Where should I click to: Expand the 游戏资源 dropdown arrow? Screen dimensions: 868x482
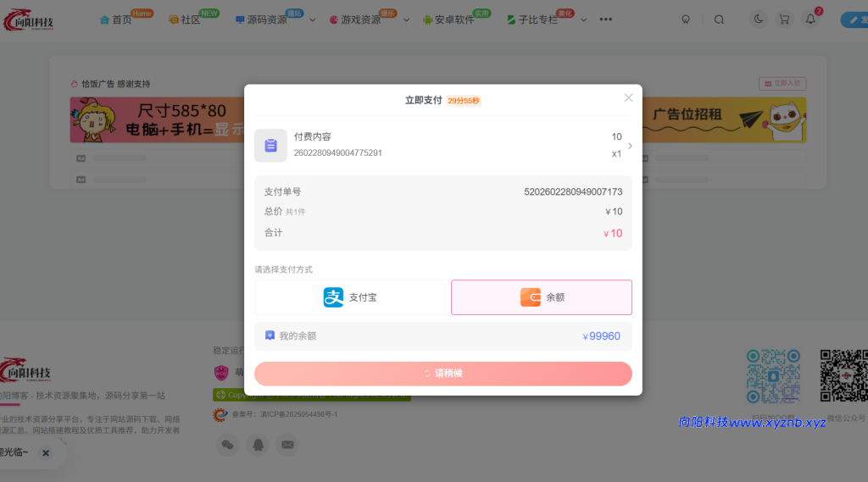pyautogui.click(x=406, y=20)
